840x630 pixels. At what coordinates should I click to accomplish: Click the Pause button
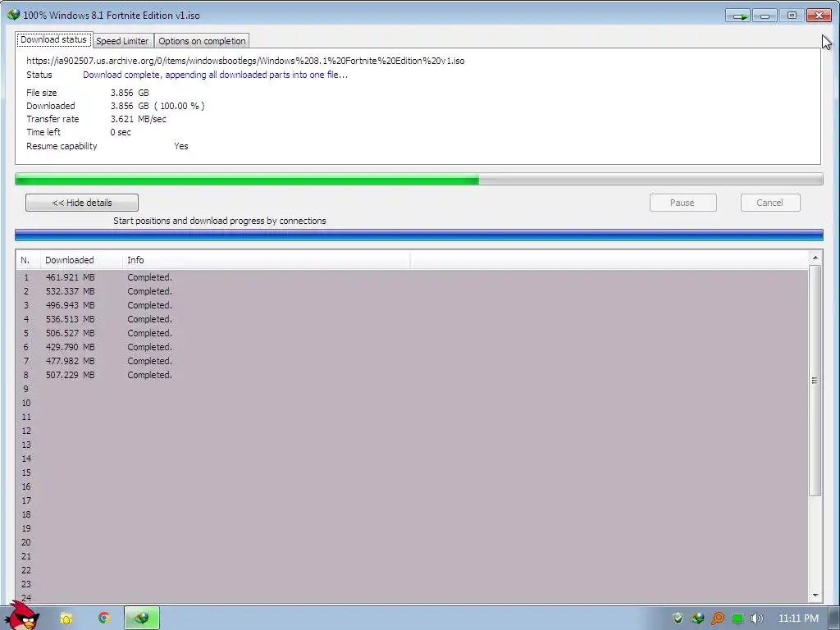pyautogui.click(x=682, y=203)
